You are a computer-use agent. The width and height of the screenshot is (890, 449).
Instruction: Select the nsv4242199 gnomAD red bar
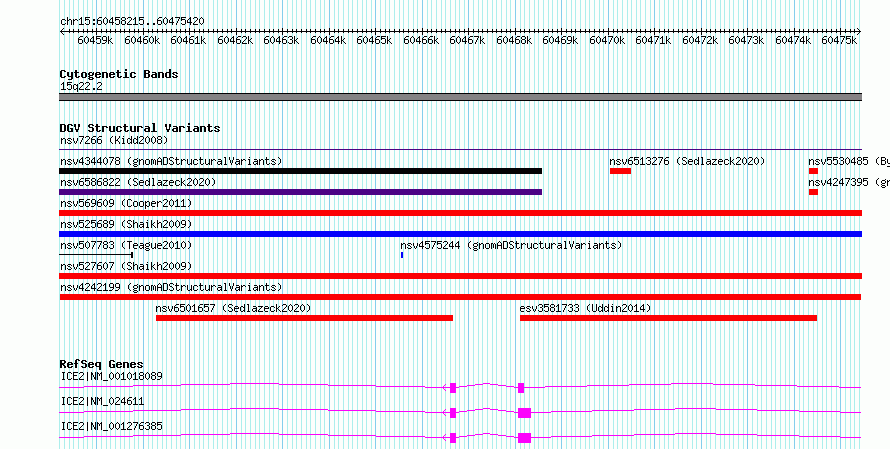(x=460, y=297)
